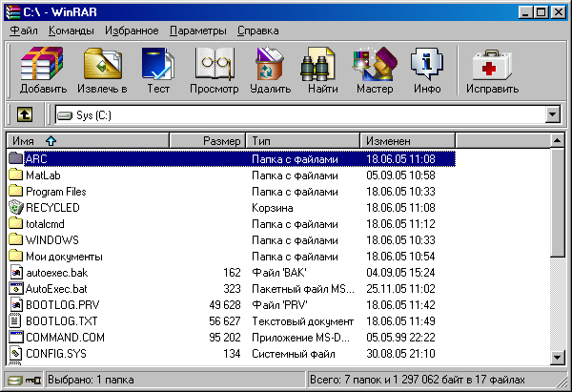
Task: Click the Удалить (Delete) toolbar icon
Action: 270,64
